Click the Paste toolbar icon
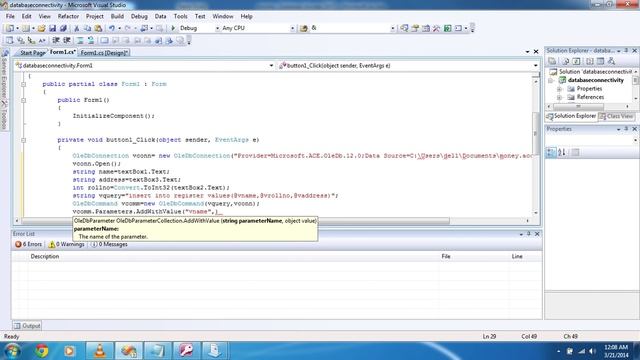 coord(98,28)
